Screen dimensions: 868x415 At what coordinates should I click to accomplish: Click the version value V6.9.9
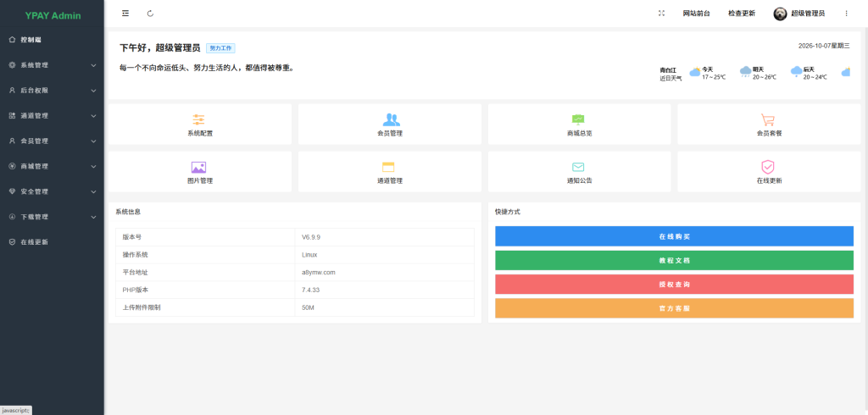point(311,237)
